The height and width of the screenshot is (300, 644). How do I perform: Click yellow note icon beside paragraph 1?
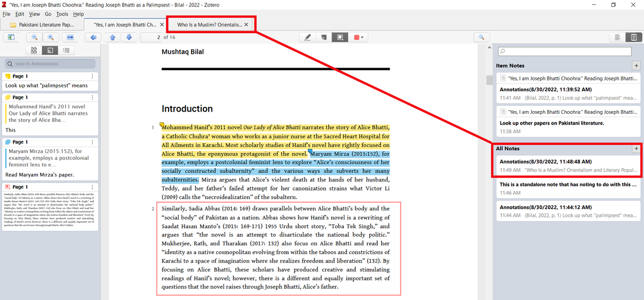coord(160,125)
